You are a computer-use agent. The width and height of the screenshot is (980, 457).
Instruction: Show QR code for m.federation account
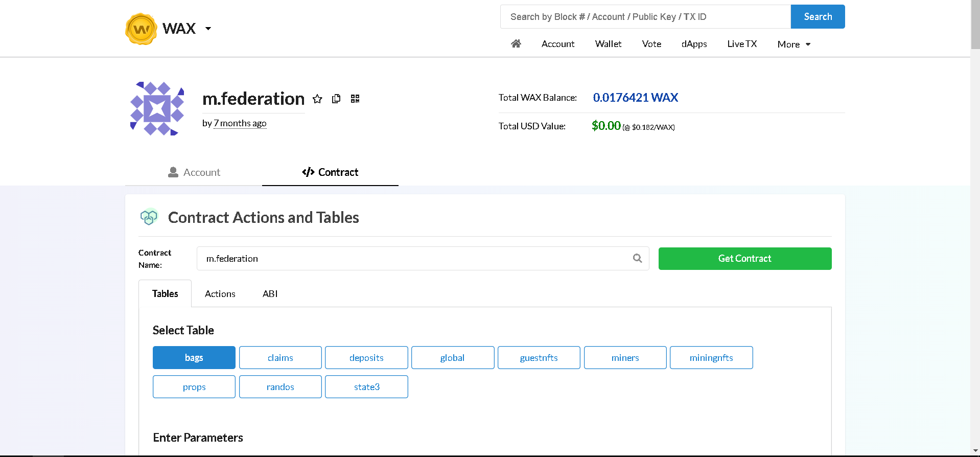[355, 99]
